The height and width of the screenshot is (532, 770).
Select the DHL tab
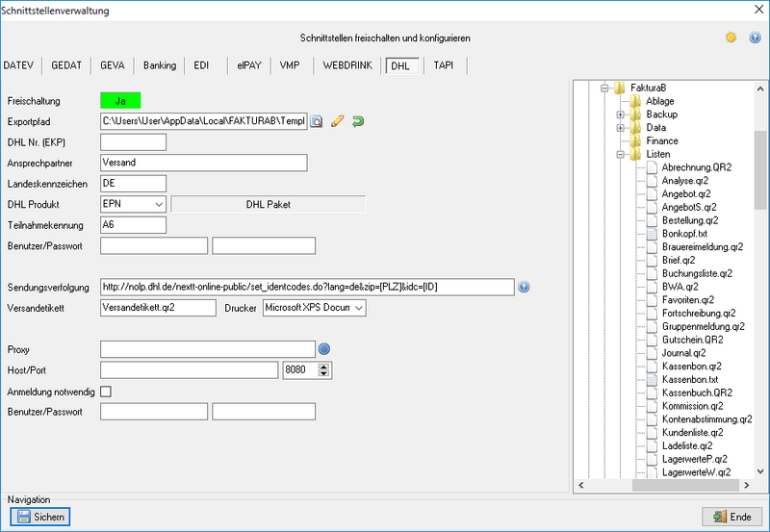402,65
